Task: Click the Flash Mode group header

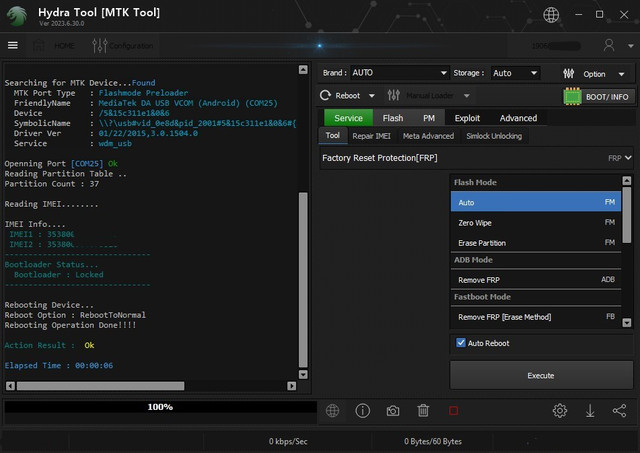Action: click(x=536, y=182)
